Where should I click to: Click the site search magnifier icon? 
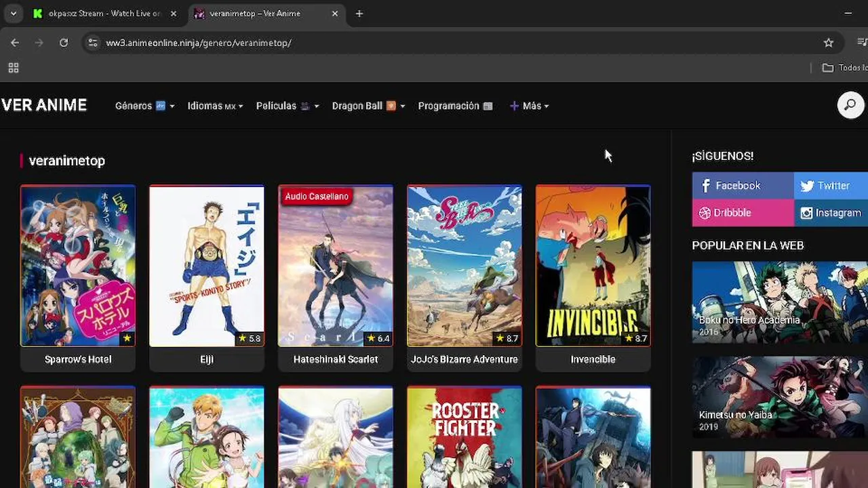[850, 105]
